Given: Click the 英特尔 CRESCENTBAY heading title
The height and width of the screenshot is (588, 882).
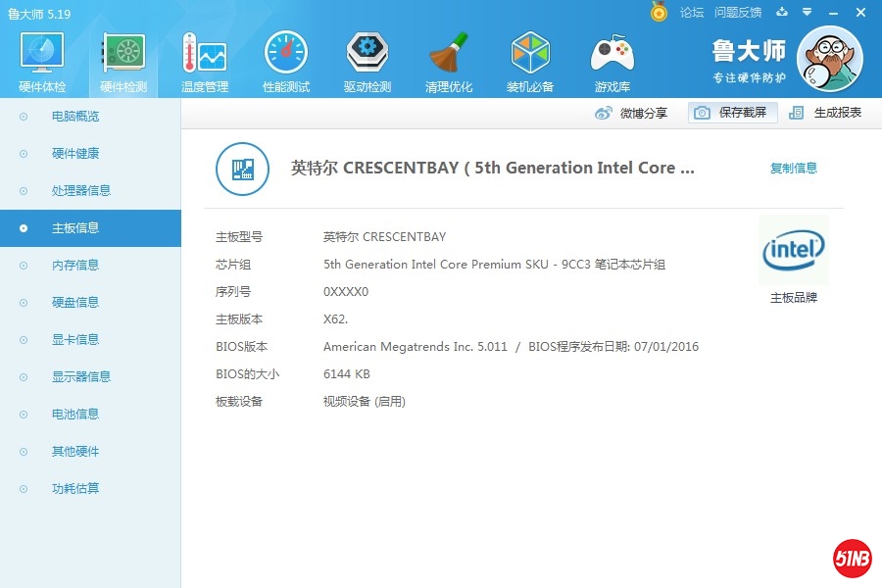Looking at the screenshot, I should [493, 168].
